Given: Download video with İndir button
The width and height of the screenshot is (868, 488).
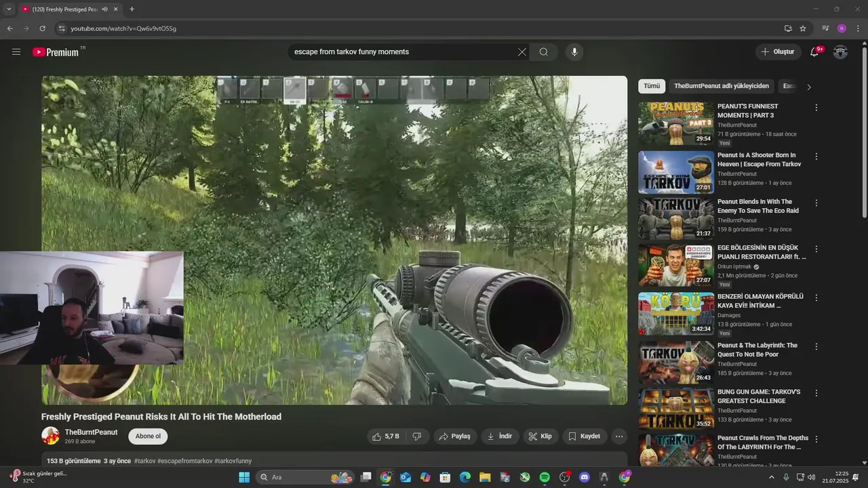Looking at the screenshot, I should (500, 436).
